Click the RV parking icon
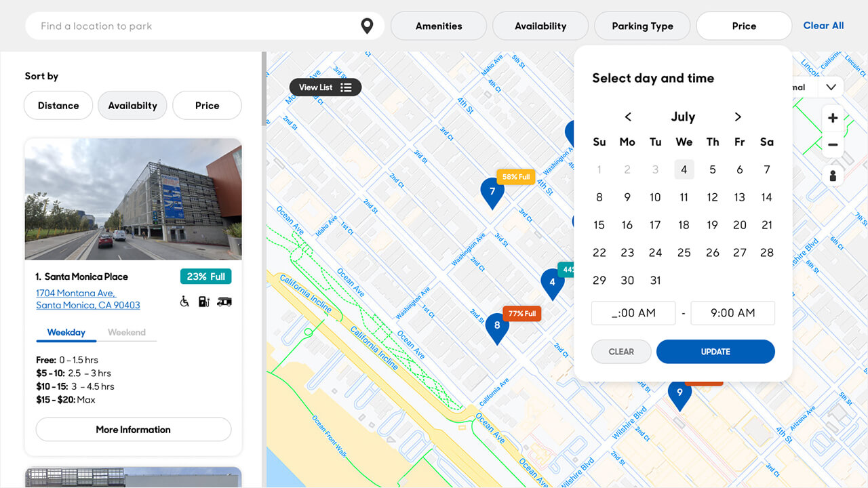 coord(224,302)
